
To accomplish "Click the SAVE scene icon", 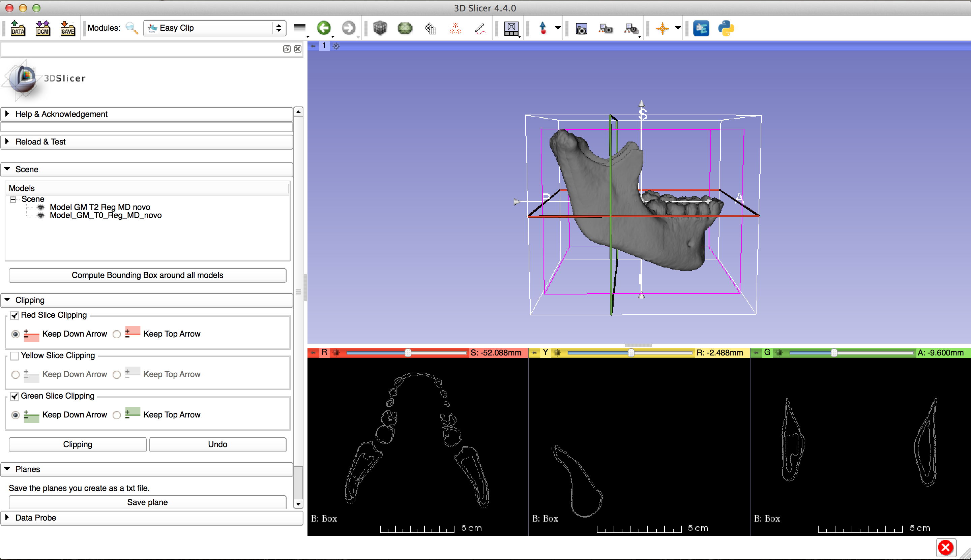I will [68, 28].
